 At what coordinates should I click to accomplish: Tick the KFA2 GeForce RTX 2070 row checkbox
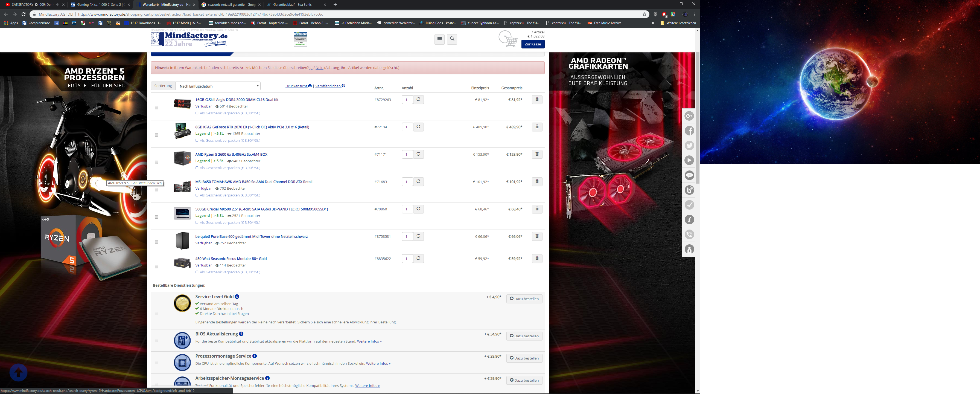[x=156, y=135]
